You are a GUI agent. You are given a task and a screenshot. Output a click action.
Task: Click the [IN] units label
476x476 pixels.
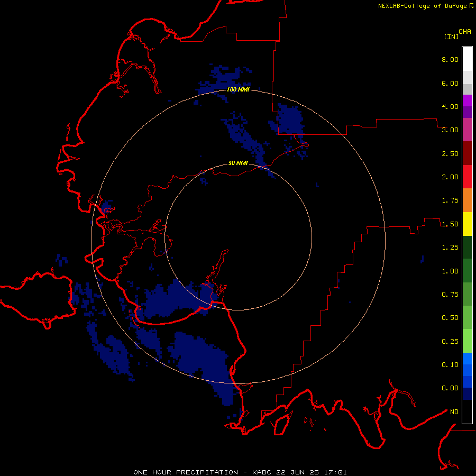pos(452,36)
